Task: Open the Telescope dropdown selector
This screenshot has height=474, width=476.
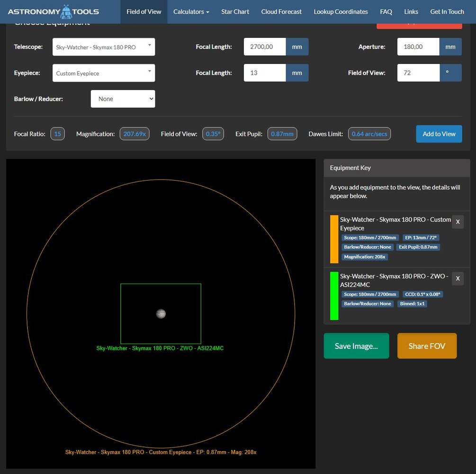Action: tap(104, 47)
